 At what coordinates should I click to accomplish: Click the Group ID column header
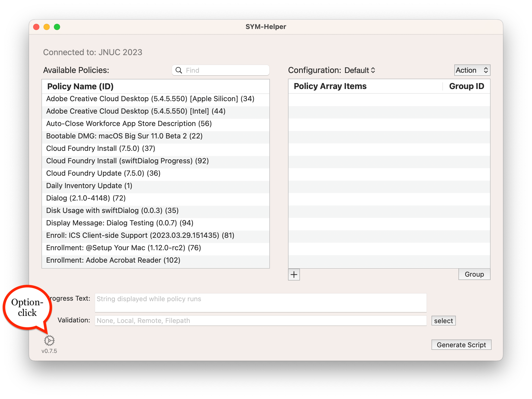[x=466, y=86]
